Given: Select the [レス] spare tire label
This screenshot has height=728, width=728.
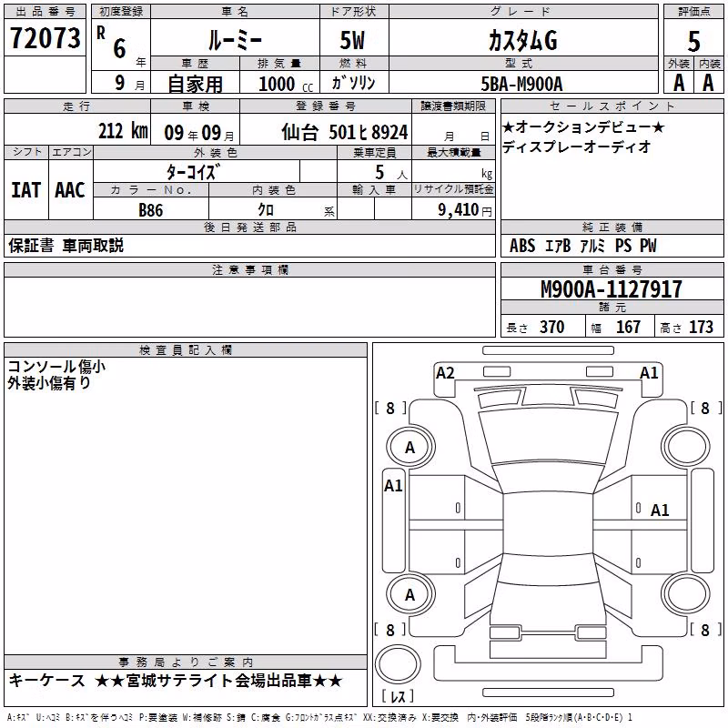Looking at the screenshot, I should pos(398,695).
